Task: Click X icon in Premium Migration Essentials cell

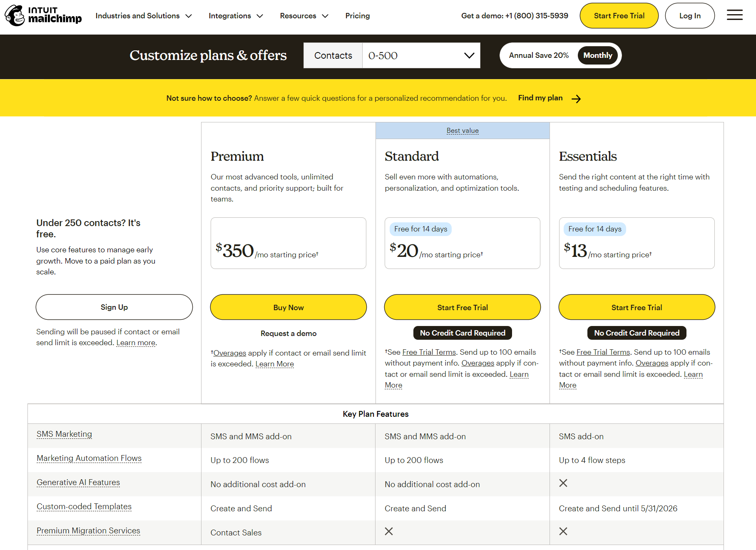Action: click(x=563, y=531)
